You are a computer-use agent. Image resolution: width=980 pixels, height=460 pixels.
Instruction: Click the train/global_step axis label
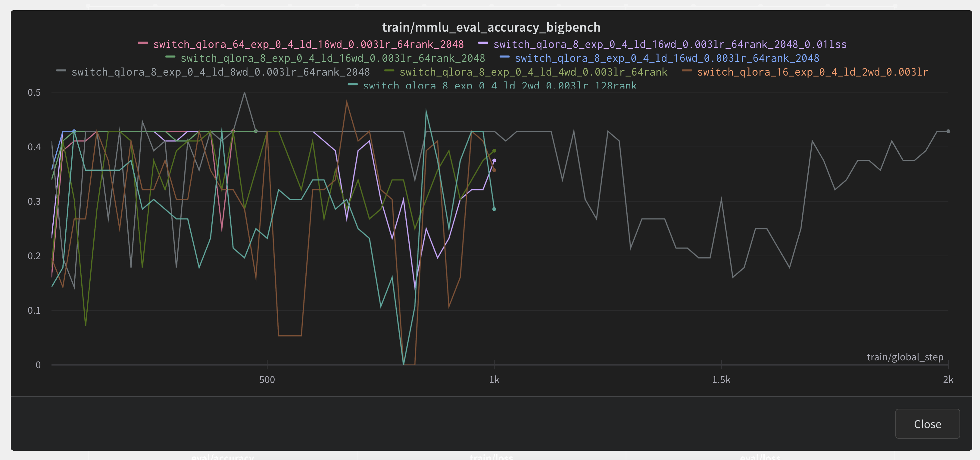coord(905,357)
